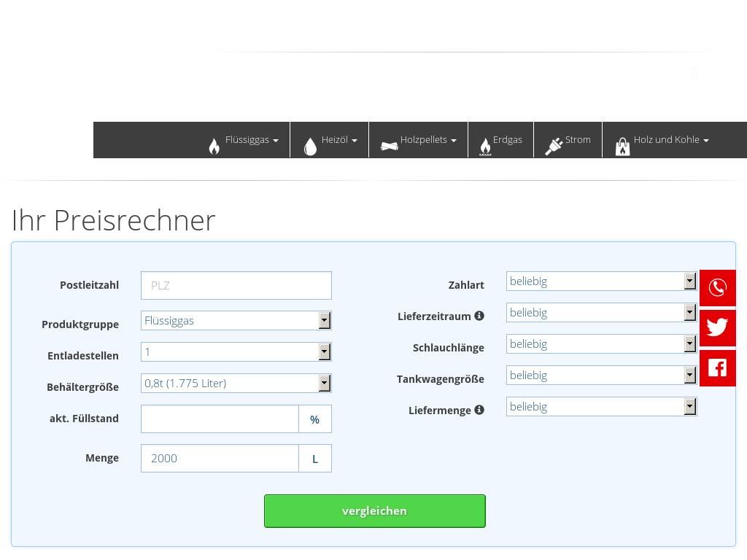This screenshot has height=560, width=747.
Task: Click the info icon beside Lieferzeitraum
Action: tap(479, 316)
